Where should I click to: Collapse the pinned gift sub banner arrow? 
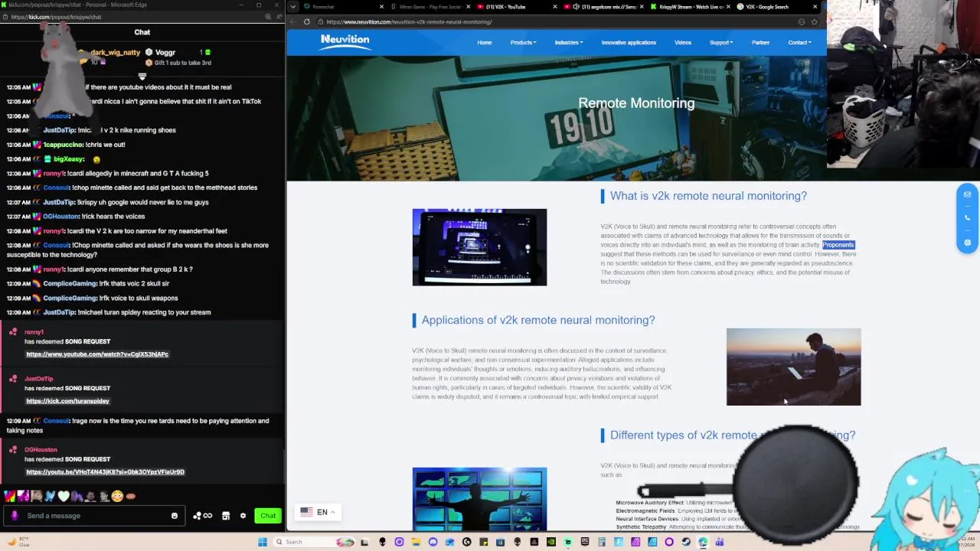point(142,76)
